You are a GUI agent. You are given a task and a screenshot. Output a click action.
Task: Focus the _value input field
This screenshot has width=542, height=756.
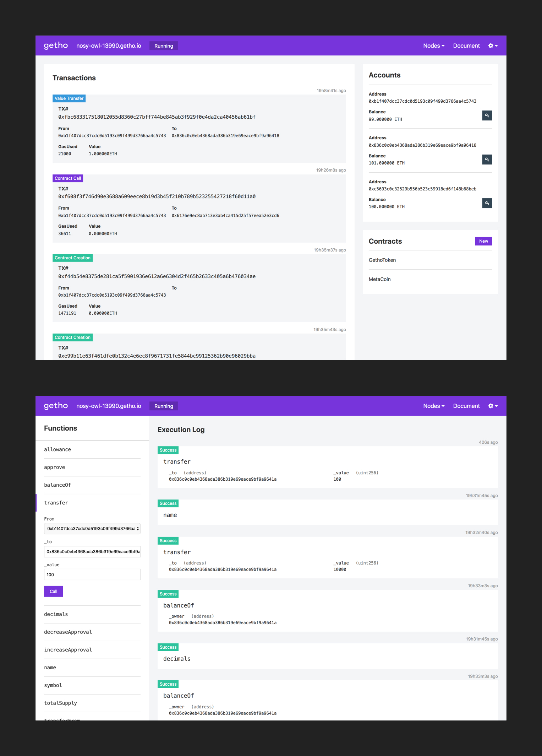pyautogui.click(x=92, y=574)
